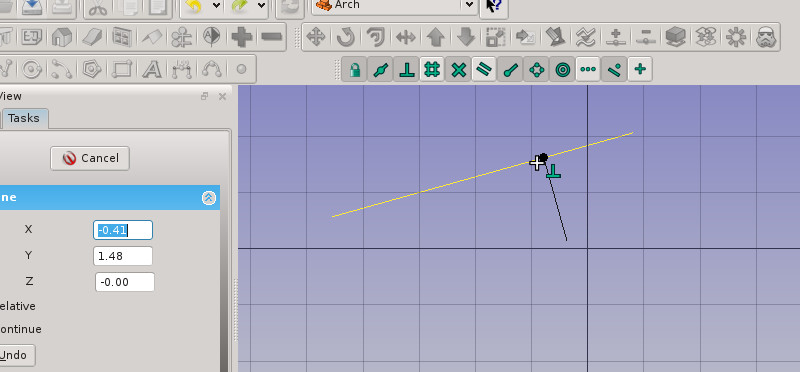Expand the redo history dropdown arrow
The image size is (800, 372).
(261, 6)
